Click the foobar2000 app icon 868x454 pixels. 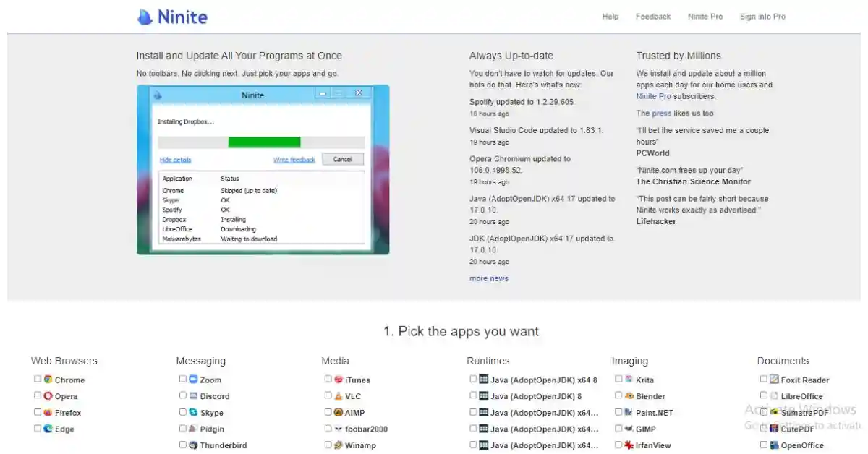pyautogui.click(x=339, y=428)
